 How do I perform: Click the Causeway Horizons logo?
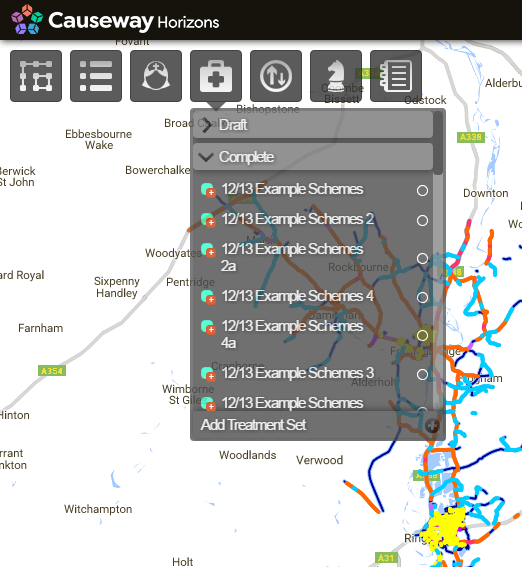[x=115, y=20]
